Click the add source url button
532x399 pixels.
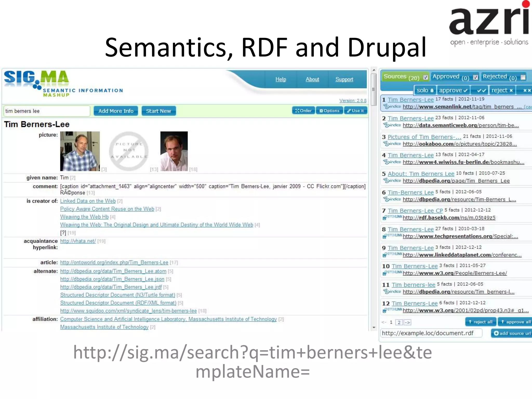click(x=512, y=333)
